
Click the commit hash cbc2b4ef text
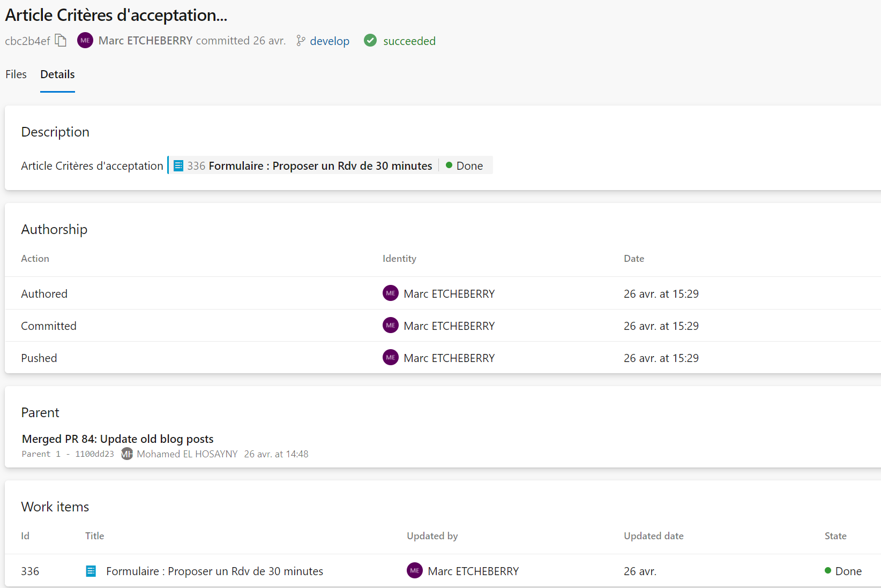pos(28,41)
